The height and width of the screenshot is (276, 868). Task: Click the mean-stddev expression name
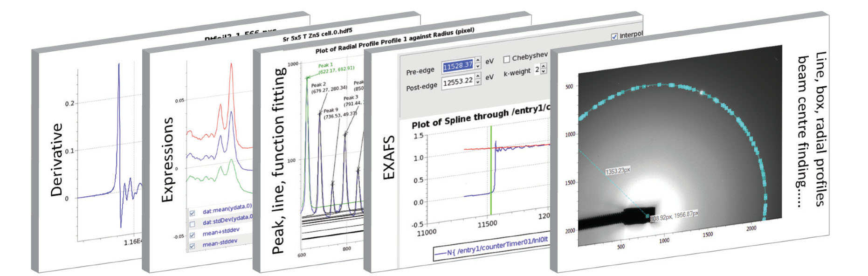(x=220, y=242)
